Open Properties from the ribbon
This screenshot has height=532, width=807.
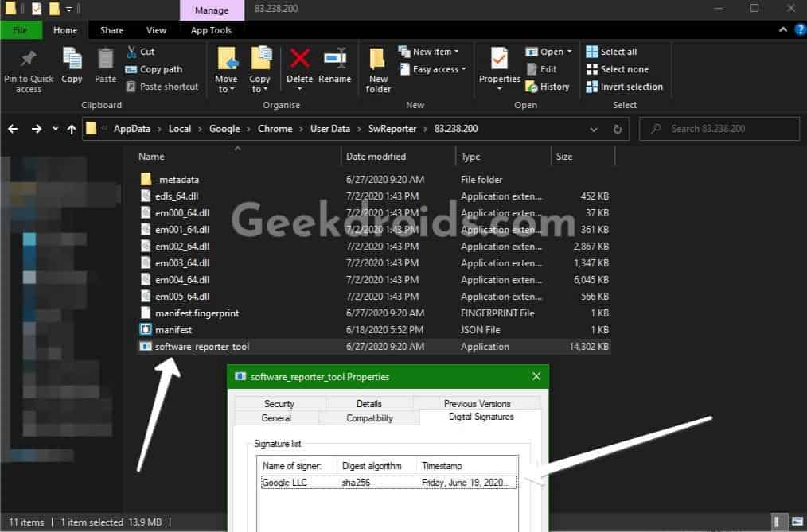click(499, 70)
